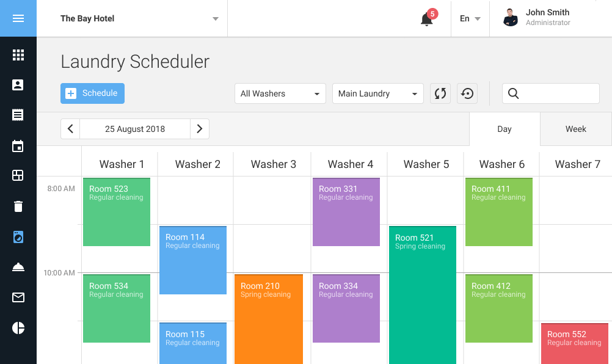Open the apps grid in sidebar
Screen dimensions: 612x364
[x=18, y=55]
